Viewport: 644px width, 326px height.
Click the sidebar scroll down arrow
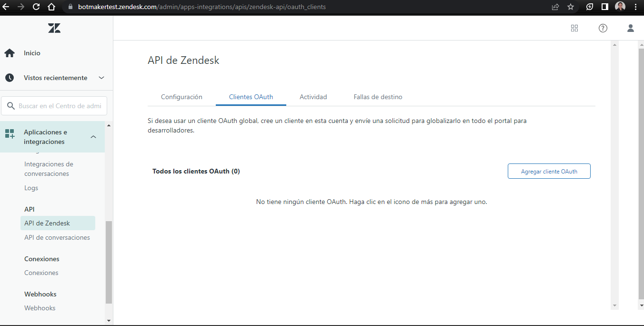[x=109, y=321]
